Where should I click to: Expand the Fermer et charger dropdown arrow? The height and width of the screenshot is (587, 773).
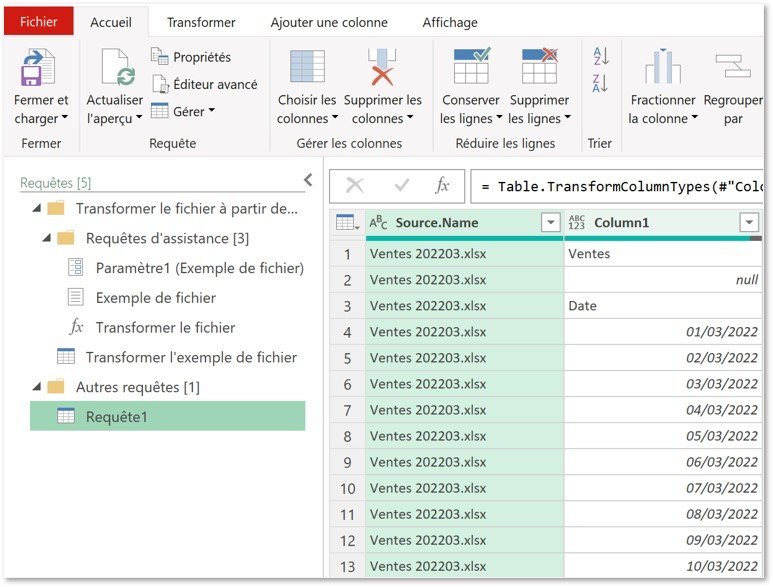(x=65, y=118)
